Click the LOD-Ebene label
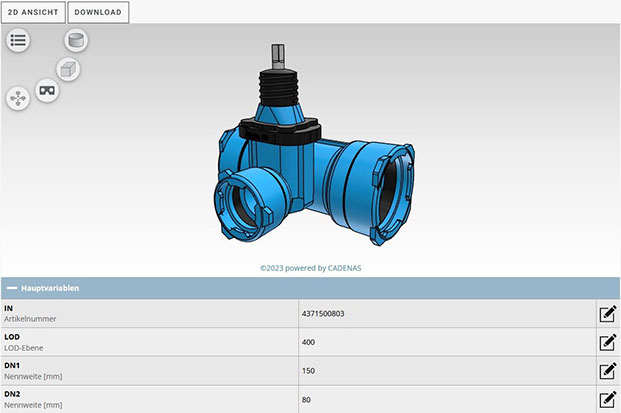This screenshot has height=413, width=621. coord(24,342)
